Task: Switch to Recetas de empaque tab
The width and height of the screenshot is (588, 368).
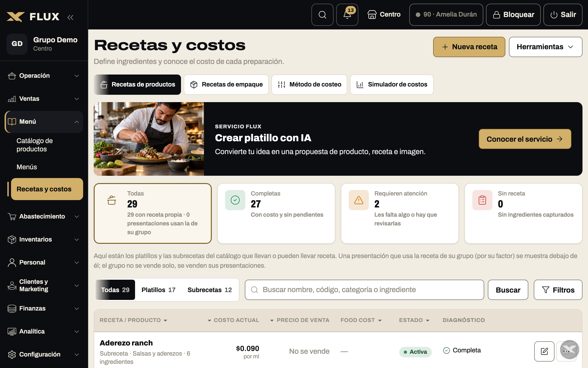Action: 226,84
